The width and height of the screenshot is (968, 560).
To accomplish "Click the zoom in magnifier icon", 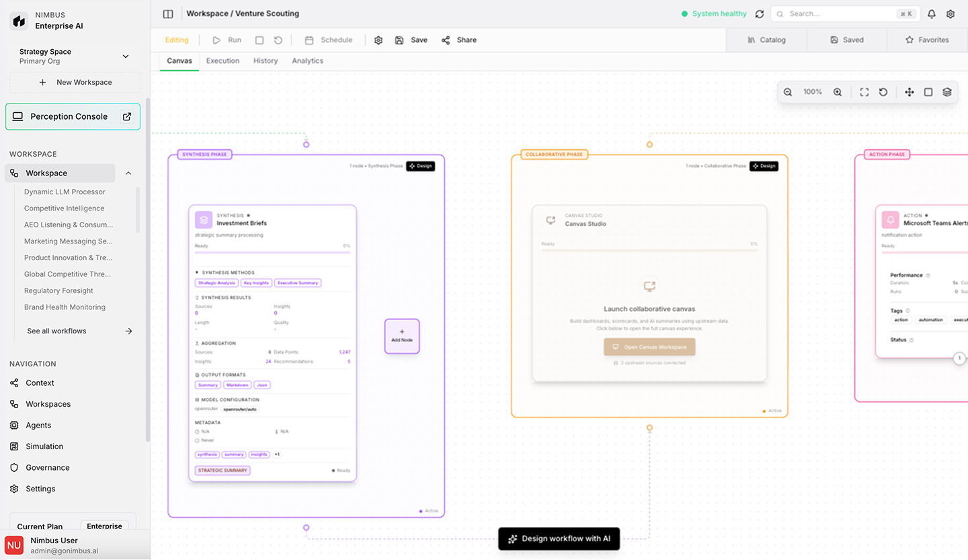I will pyautogui.click(x=838, y=92).
